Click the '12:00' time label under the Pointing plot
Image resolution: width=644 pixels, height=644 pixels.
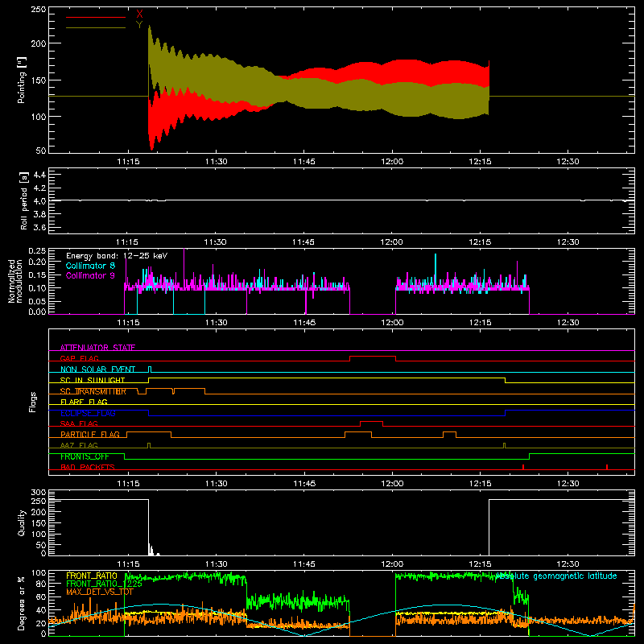(x=392, y=162)
